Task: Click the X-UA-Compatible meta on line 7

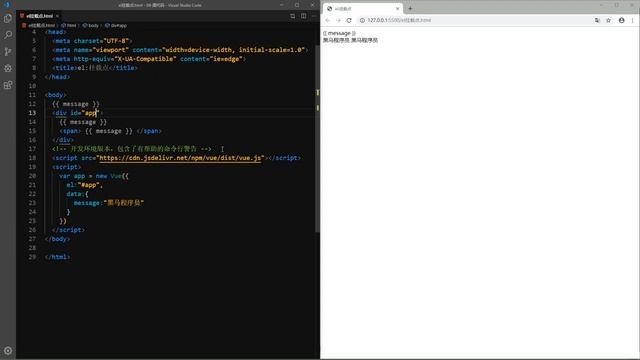Action: click(x=149, y=59)
